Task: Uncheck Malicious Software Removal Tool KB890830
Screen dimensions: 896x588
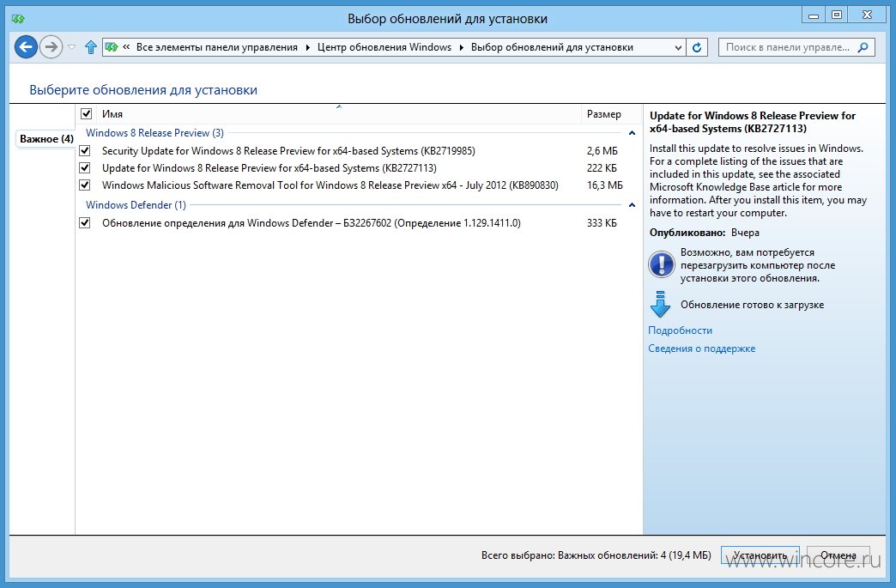Action: click(85, 185)
